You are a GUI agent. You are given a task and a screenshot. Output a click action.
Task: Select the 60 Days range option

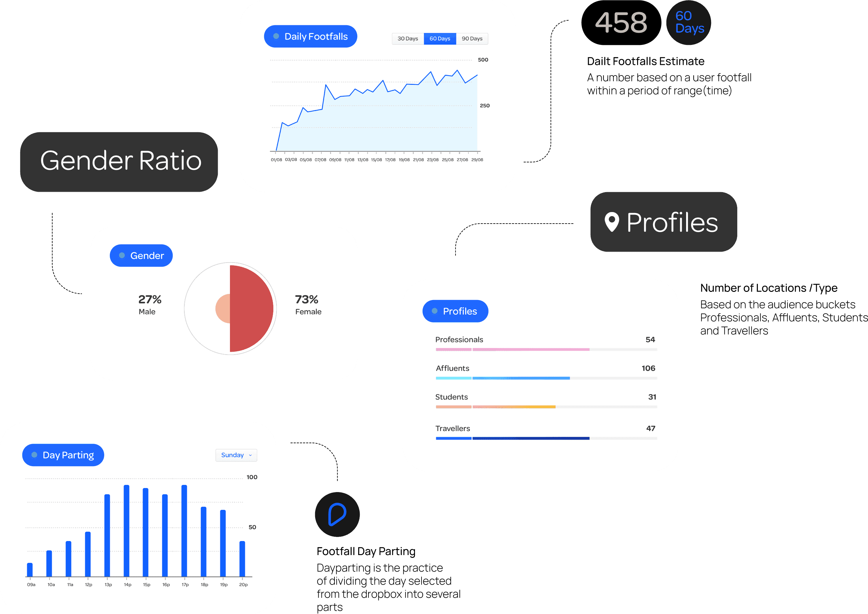click(440, 39)
